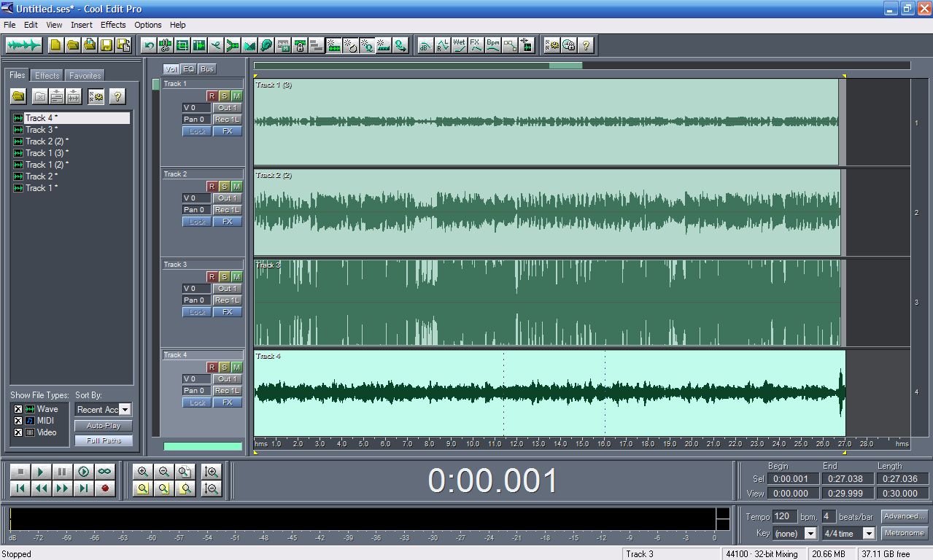Open the Key dropdown showing (none)

(x=810, y=534)
